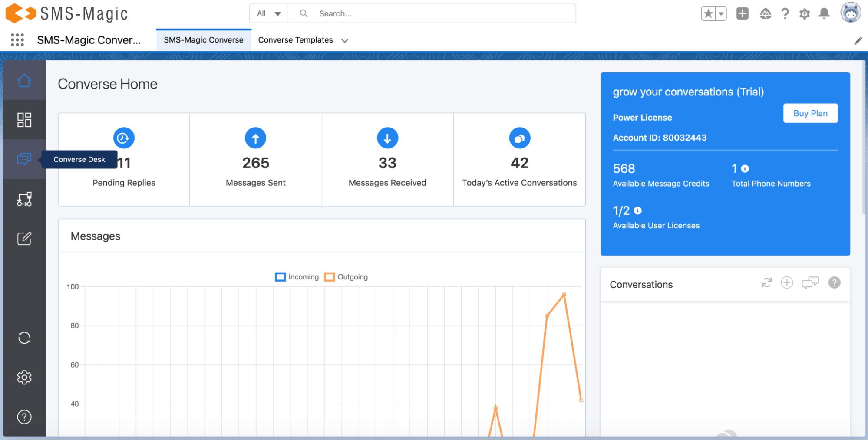868x440 pixels.
Task: Click the sync refresh icon in sidebar
Action: pos(24,338)
